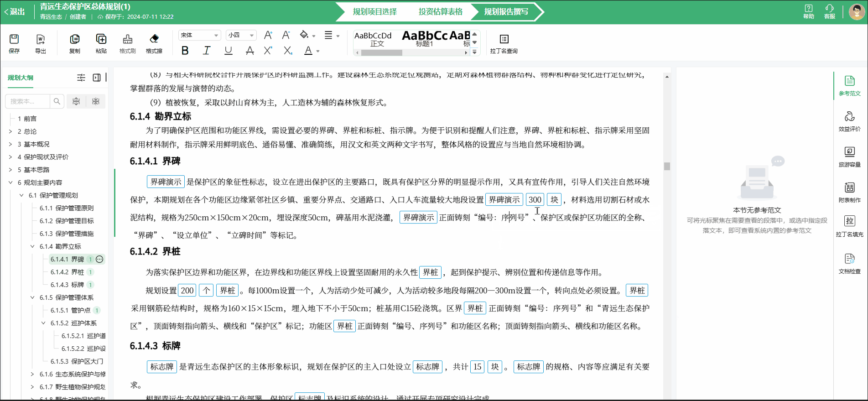The image size is (868, 401).
Task: Collapse the outline panel icon
Action: (x=97, y=78)
